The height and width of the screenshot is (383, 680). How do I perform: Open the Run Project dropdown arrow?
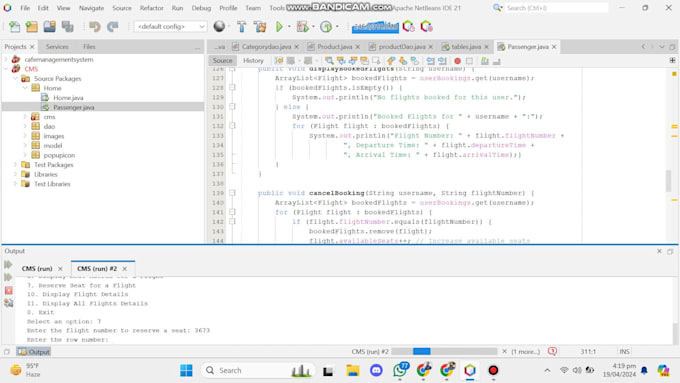(x=289, y=26)
